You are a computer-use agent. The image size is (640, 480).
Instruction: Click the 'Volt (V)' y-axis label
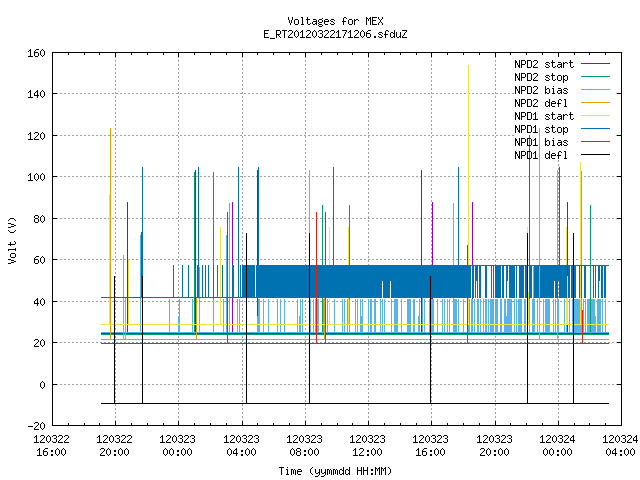[x=12, y=241]
